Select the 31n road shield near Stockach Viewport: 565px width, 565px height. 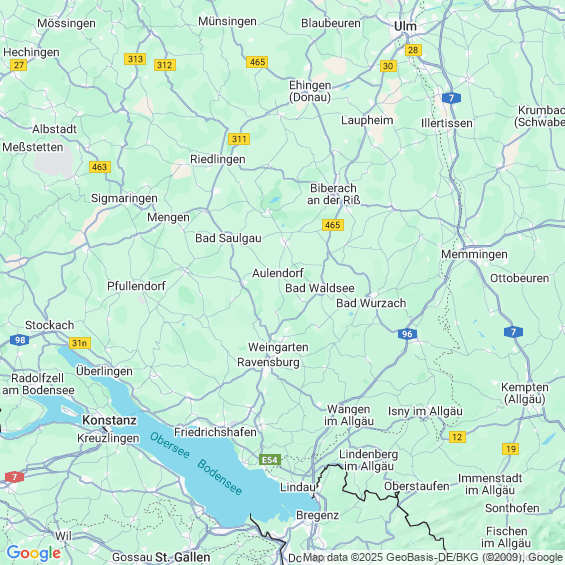pos(80,343)
